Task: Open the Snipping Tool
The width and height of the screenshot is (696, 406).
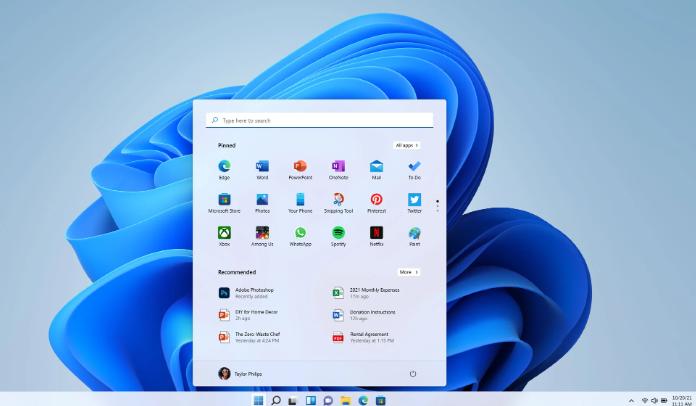Action: tap(338, 203)
